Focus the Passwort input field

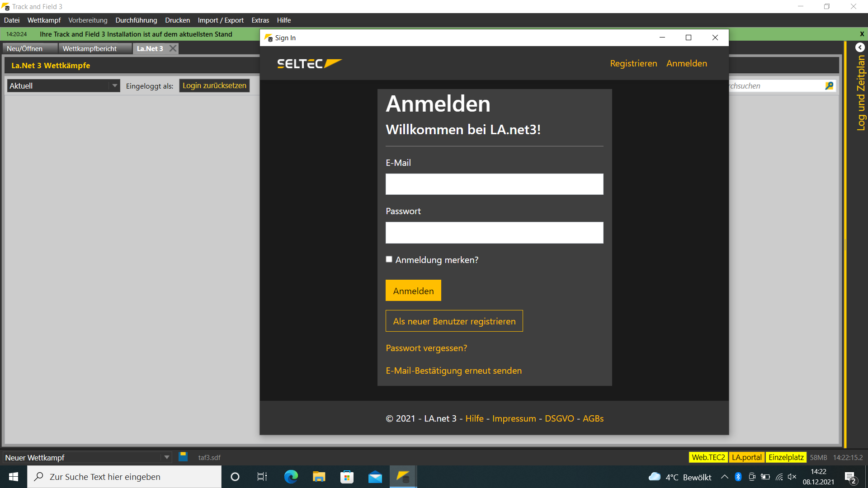click(494, 232)
